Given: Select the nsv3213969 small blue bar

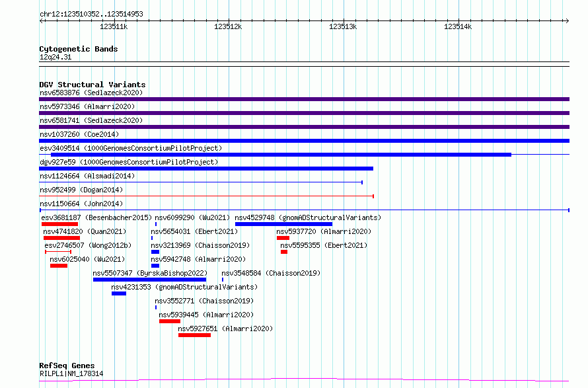Looking at the screenshot, I should pyautogui.click(x=155, y=252).
